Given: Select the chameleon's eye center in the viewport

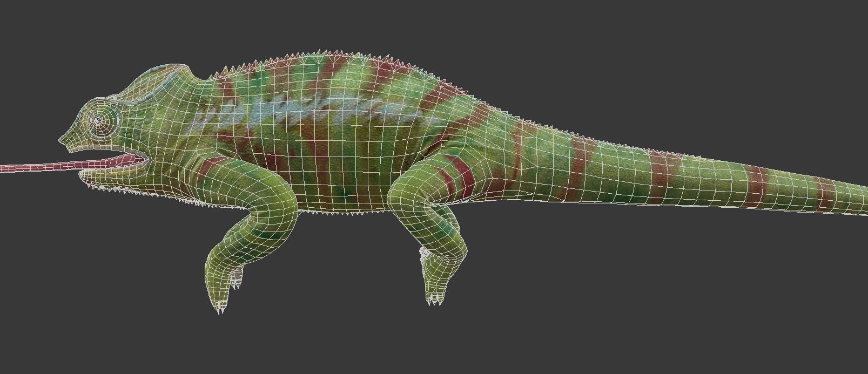Looking at the screenshot, I should pos(98,121).
